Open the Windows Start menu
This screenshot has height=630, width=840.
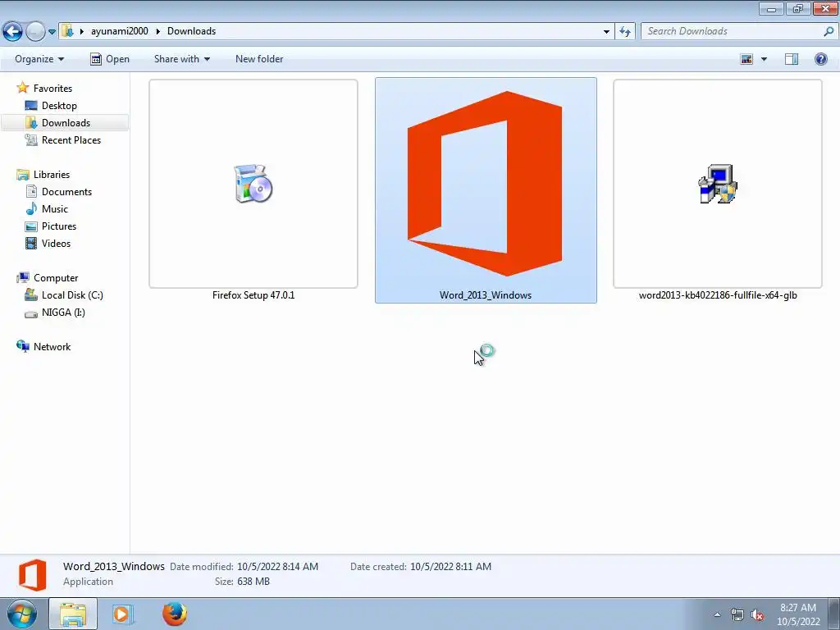pyautogui.click(x=22, y=614)
